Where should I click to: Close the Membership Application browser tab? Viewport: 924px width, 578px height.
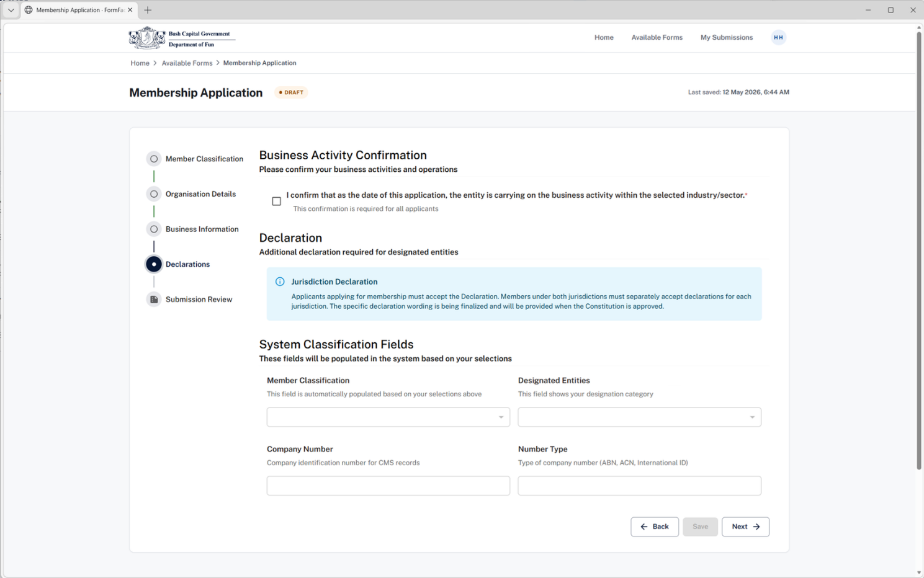[130, 10]
